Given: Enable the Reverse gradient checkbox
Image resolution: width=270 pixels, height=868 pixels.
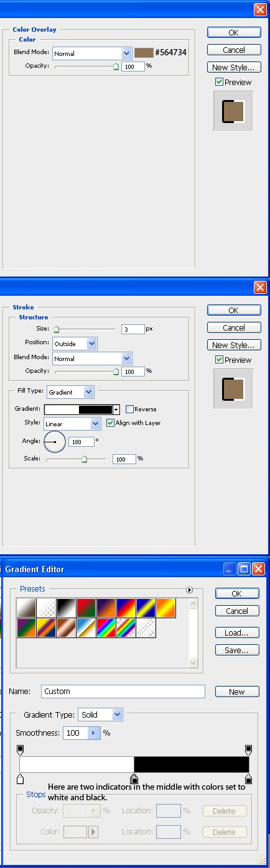Looking at the screenshot, I should click(129, 409).
